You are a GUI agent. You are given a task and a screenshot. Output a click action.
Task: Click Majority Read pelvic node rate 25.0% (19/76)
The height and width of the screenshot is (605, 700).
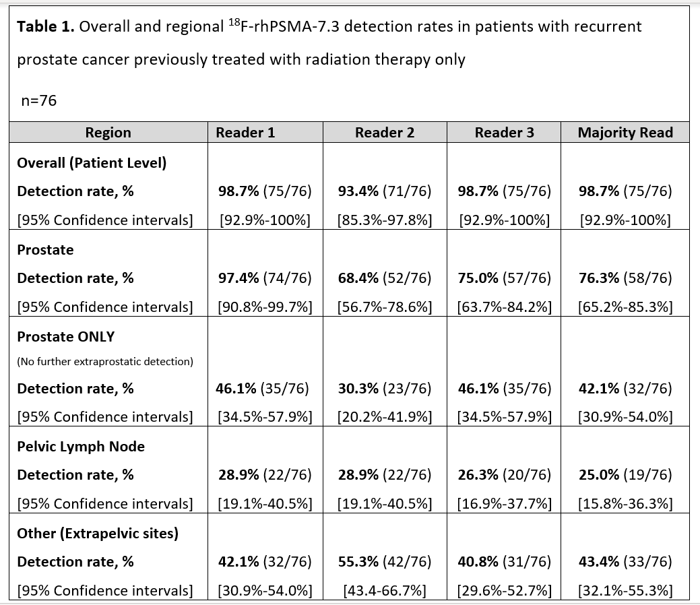tap(625, 475)
